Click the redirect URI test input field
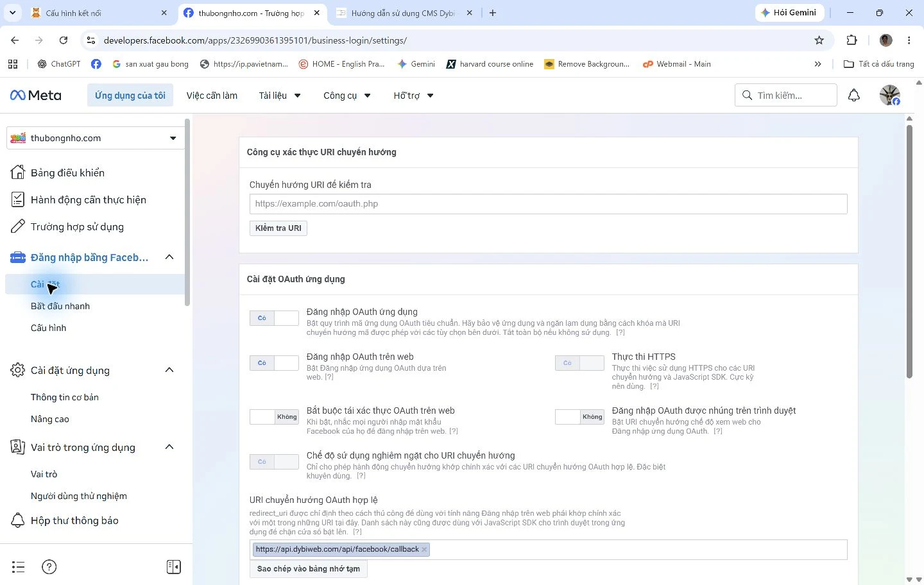 click(x=549, y=204)
